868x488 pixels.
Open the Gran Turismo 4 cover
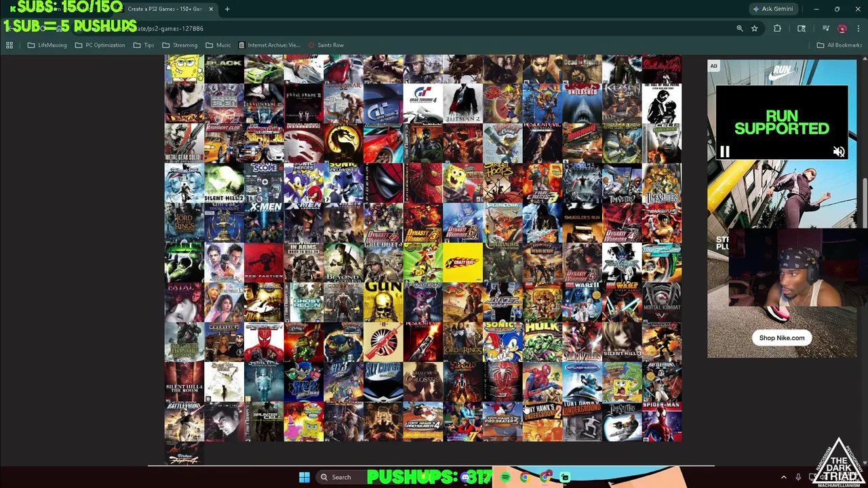423,104
